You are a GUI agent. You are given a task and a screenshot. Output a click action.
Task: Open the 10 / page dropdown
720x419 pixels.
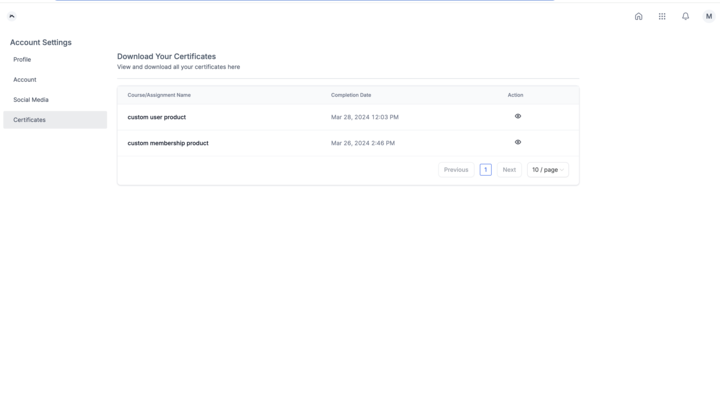point(547,170)
